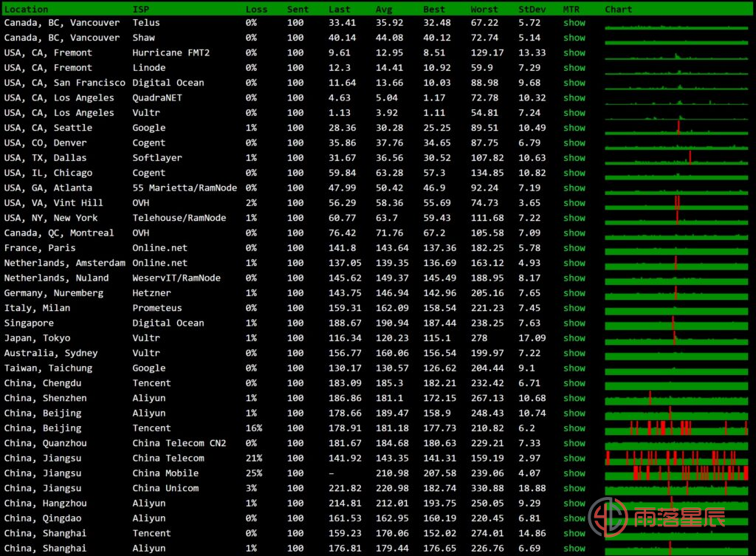This screenshot has width=756, height=556.
Task: Click the Location column header
Action: (x=26, y=9)
